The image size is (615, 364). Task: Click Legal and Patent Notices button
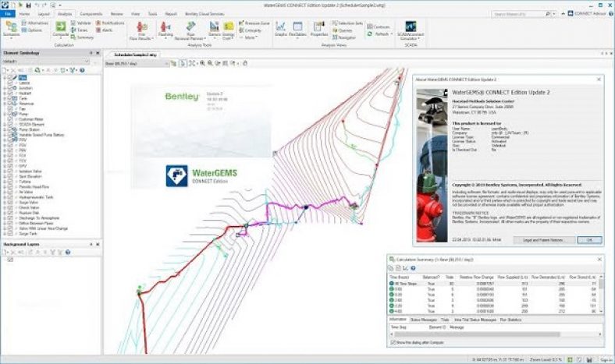point(544,240)
